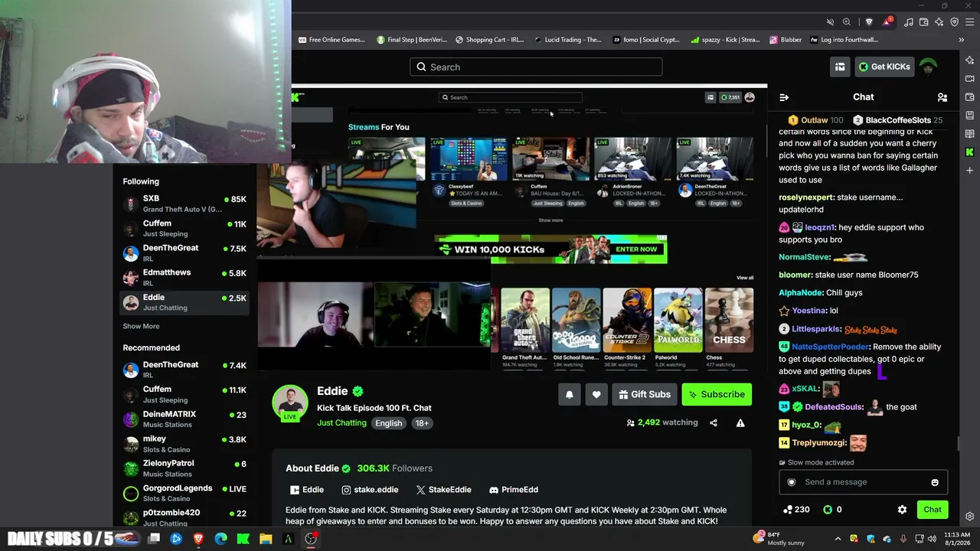Open the spazzy Kick Stream bookmark

pos(725,40)
